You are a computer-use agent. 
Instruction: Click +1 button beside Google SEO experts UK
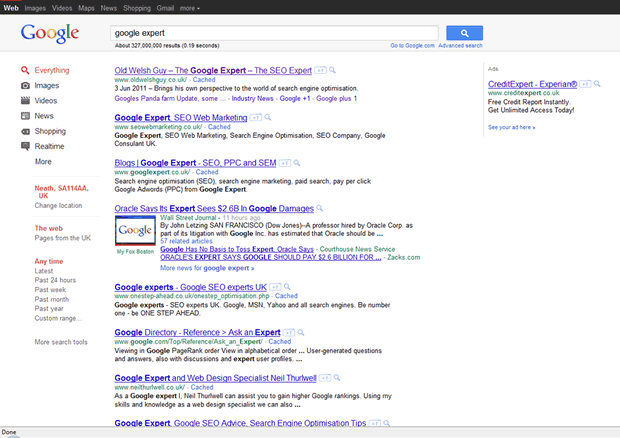pyautogui.click(x=275, y=287)
